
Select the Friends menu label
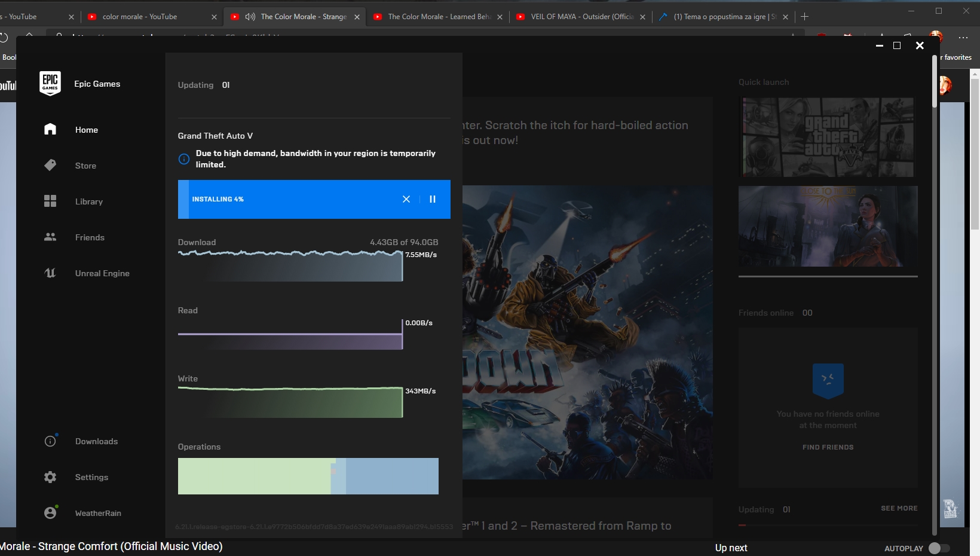90,237
